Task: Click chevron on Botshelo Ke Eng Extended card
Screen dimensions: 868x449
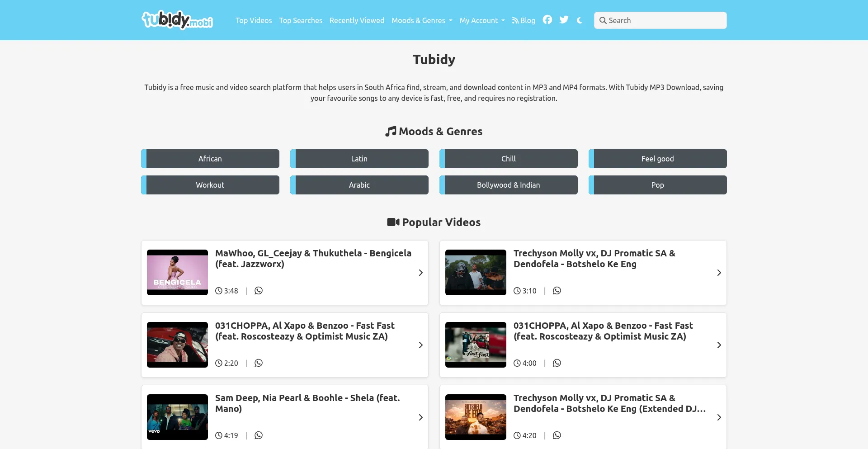Action: [x=719, y=417]
